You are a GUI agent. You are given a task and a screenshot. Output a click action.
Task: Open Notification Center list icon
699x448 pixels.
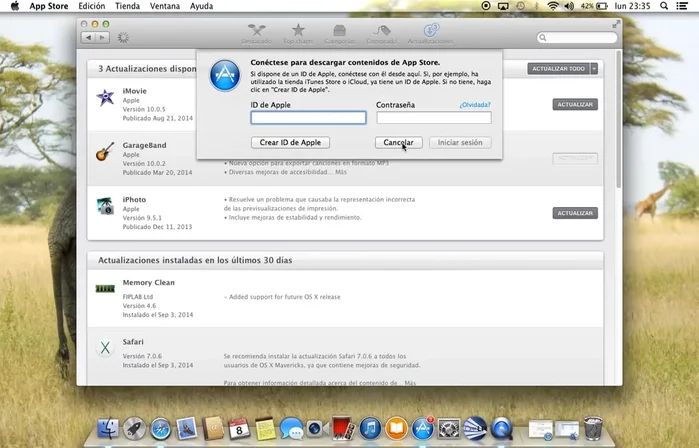click(x=682, y=6)
